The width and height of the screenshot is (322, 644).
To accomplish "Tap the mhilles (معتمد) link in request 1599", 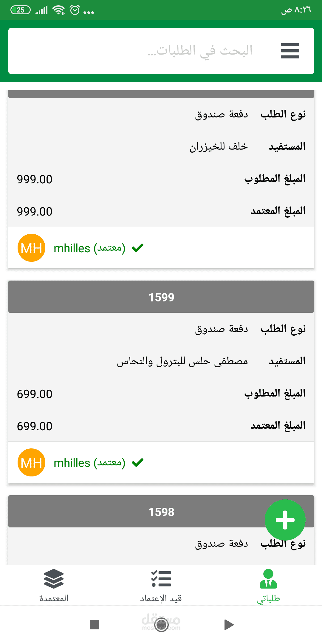I will (x=89, y=463).
